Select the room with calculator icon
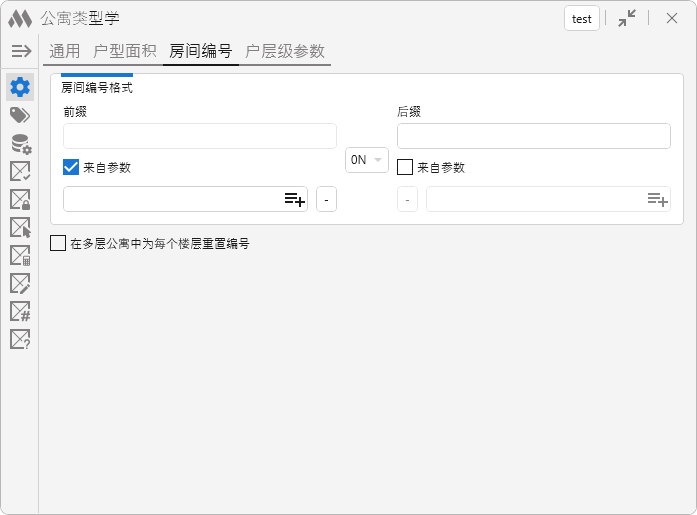697x515 pixels. [x=20, y=256]
